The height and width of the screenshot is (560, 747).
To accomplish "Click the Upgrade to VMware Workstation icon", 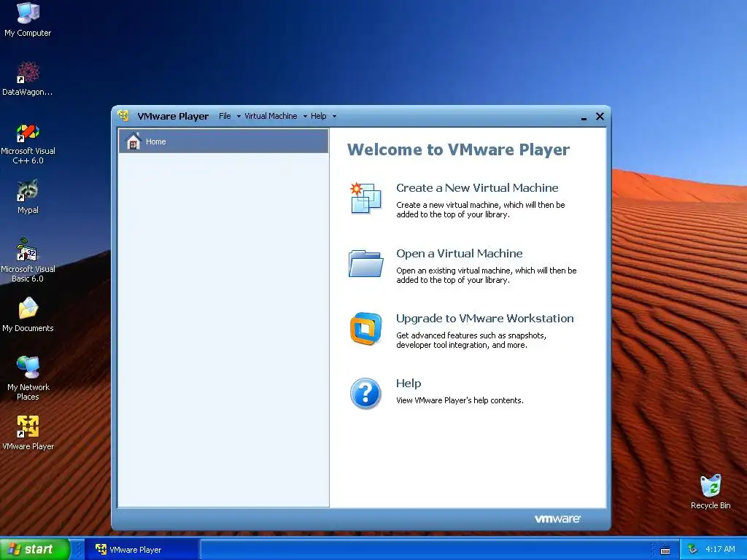I will tap(366, 329).
